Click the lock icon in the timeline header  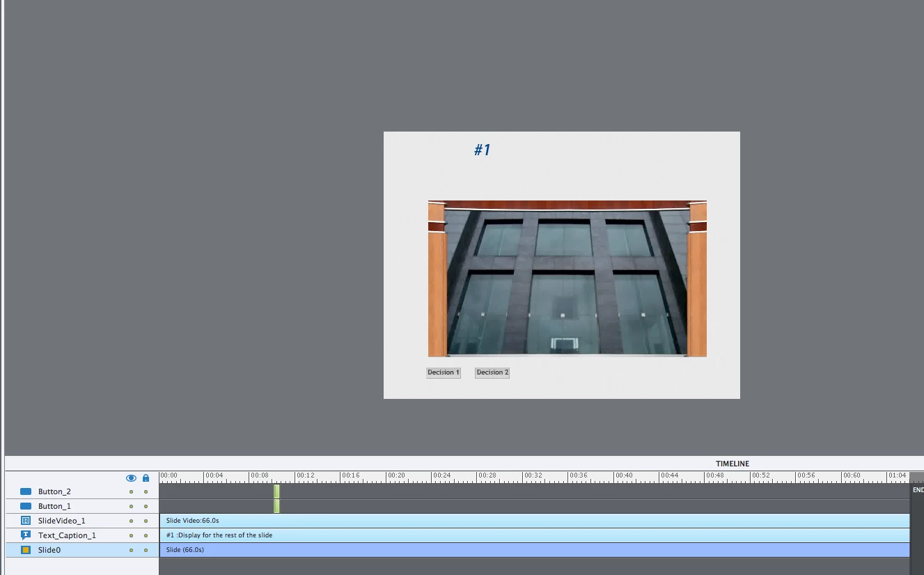click(146, 478)
